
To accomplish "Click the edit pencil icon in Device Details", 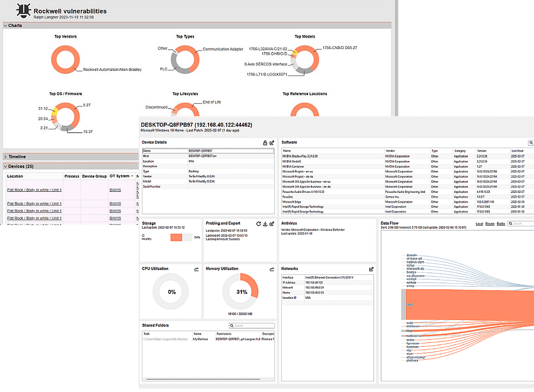I will (272, 143).
